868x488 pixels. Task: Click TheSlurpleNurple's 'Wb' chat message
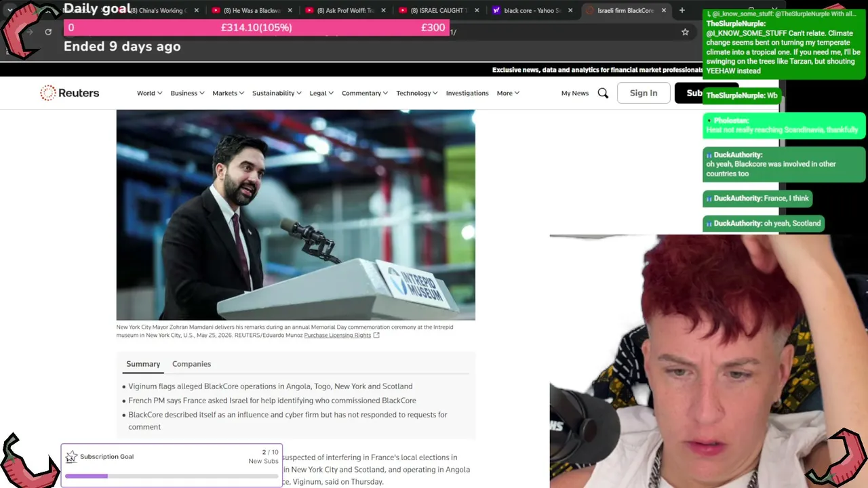pos(742,96)
